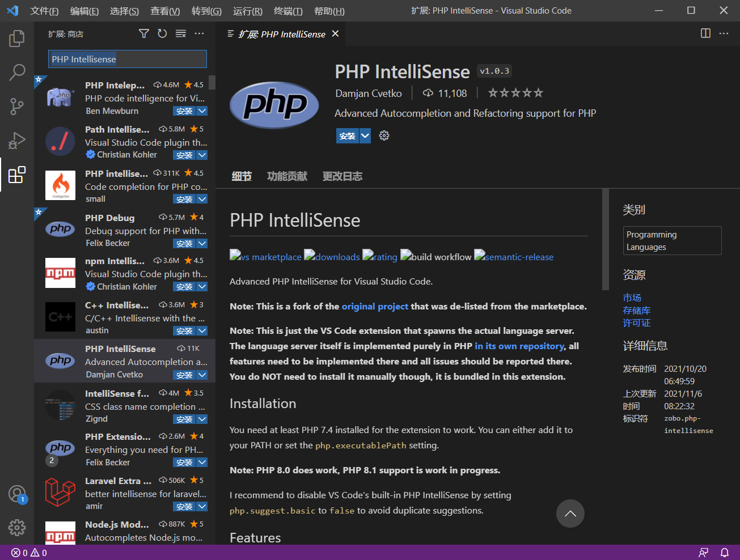The image size is (740, 560).
Task: Expand install dropdown for PHP Extension Pack
Action: tap(202, 463)
